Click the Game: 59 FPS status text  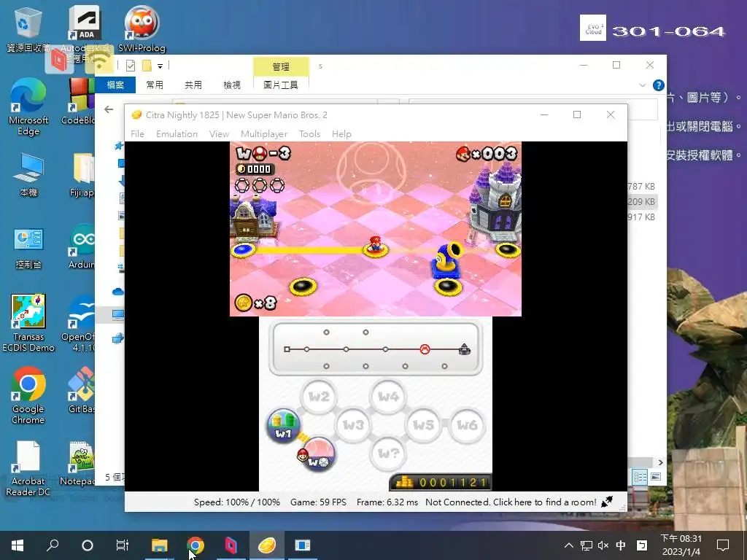(x=318, y=502)
